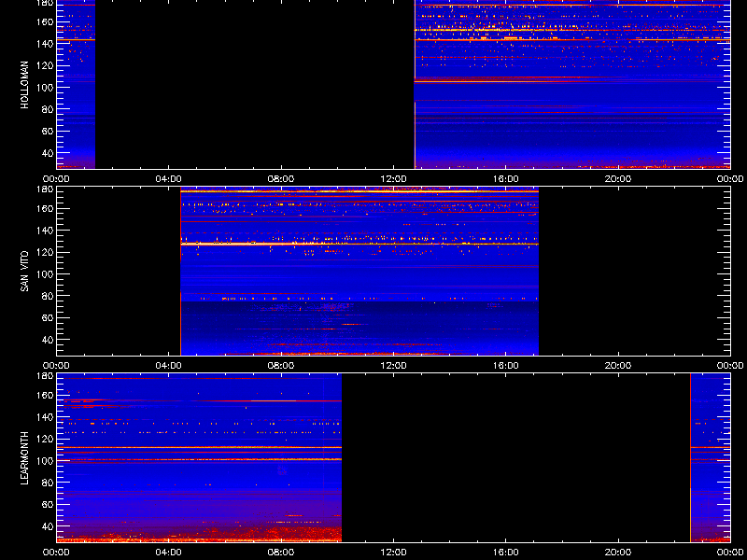Click 120 frequency label on Holloman axis

(44, 65)
